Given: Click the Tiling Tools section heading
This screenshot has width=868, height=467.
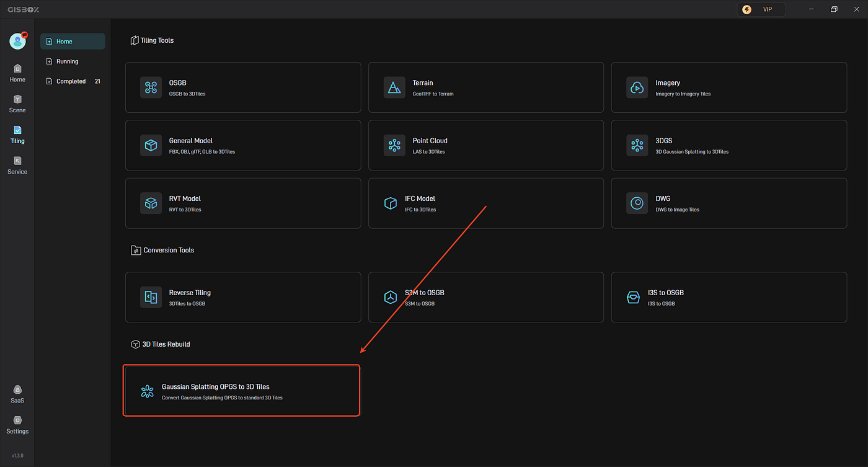Looking at the screenshot, I should (153, 40).
